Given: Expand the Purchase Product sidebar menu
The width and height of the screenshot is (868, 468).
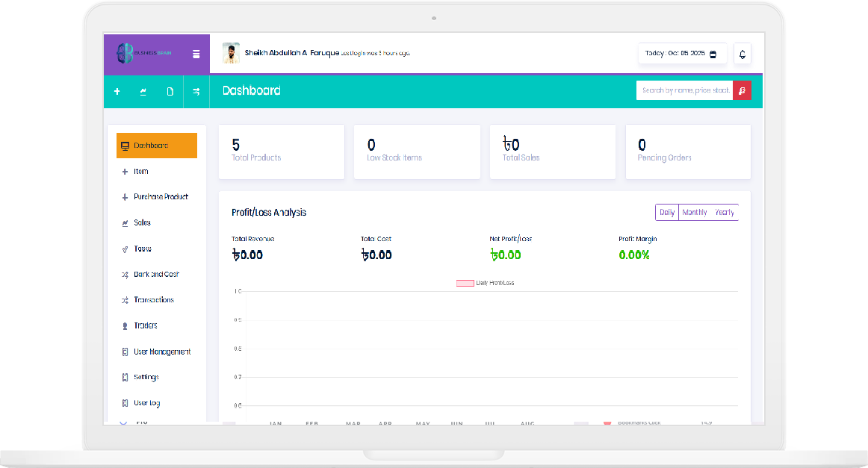Looking at the screenshot, I should pyautogui.click(x=160, y=197).
